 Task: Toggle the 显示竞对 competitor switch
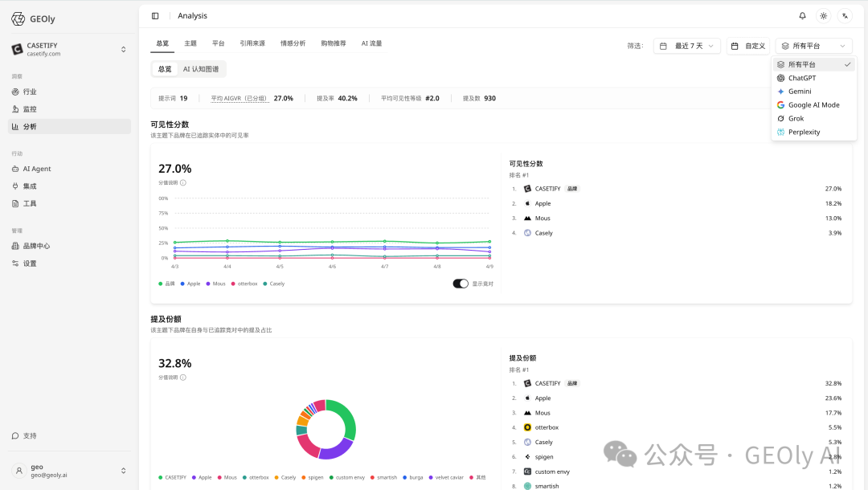(461, 284)
